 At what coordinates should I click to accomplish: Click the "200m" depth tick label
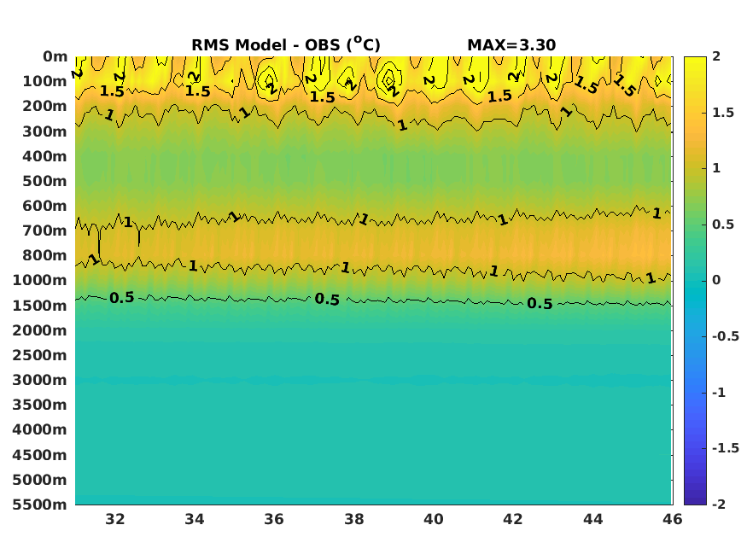click(44, 106)
